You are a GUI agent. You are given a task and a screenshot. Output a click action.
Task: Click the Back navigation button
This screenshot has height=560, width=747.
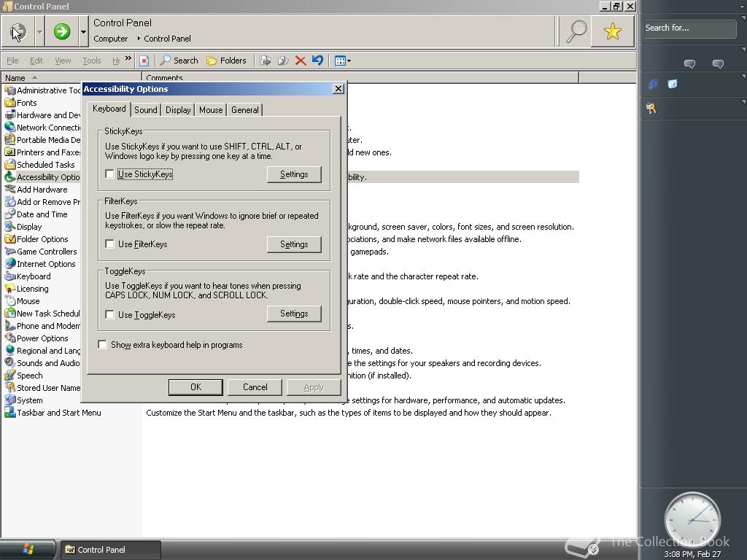click(18, 31)
